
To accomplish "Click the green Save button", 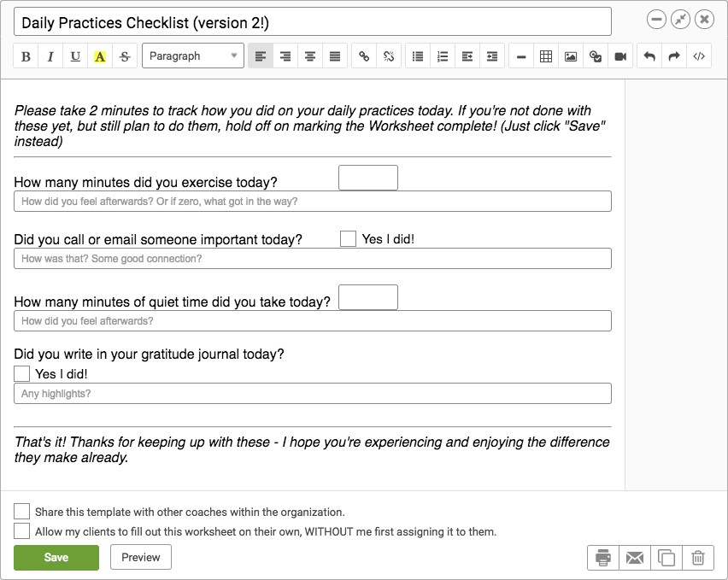I will pos(56,557).
